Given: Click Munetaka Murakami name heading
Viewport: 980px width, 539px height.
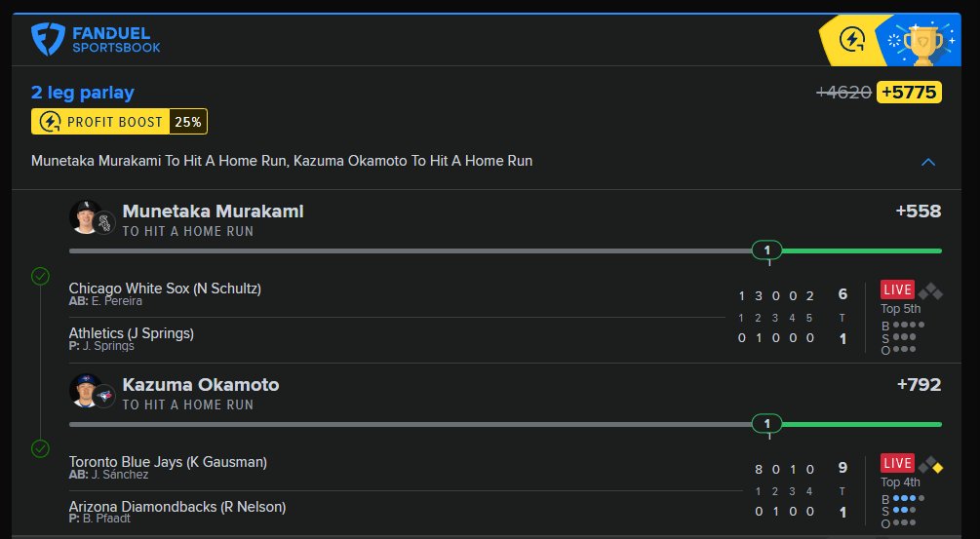Looking at the screenshot, I should point(214,212).
